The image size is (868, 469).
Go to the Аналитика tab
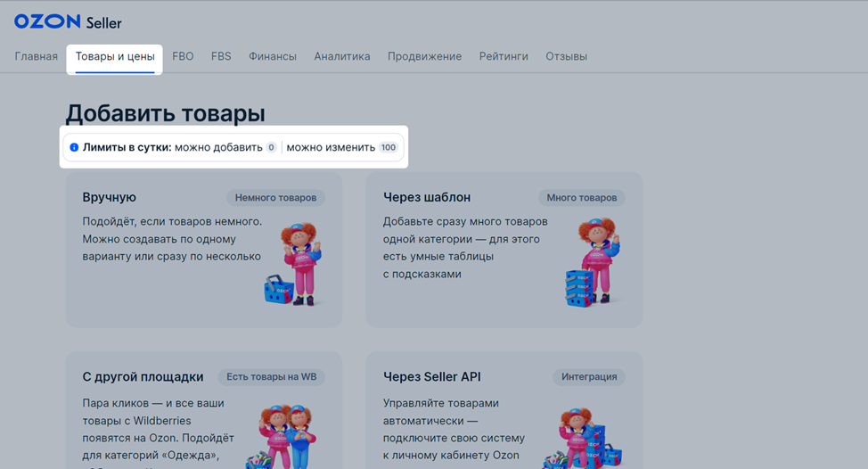[342, 56]
